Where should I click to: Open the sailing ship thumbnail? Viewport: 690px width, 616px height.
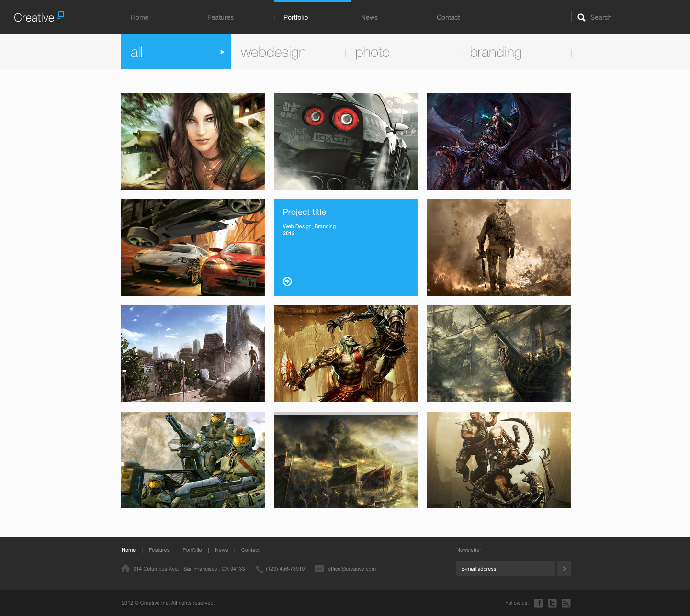(x=499, y=354)
